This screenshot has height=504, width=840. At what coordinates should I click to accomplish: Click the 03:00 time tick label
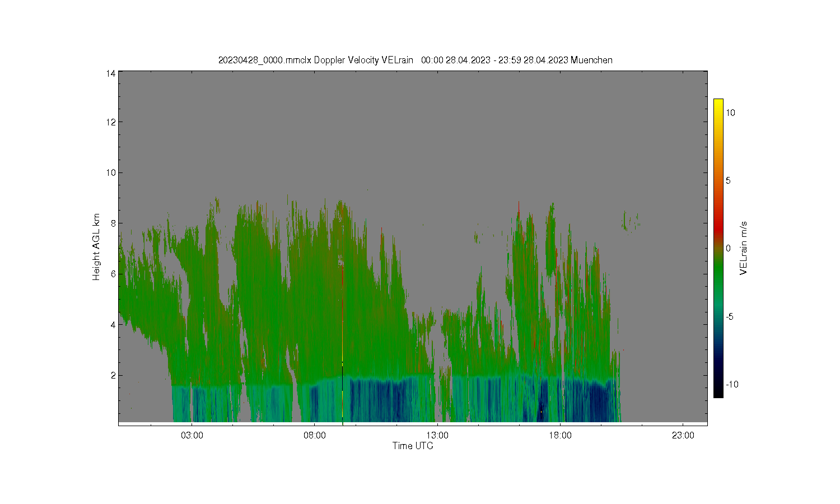[x=192, y=435]
